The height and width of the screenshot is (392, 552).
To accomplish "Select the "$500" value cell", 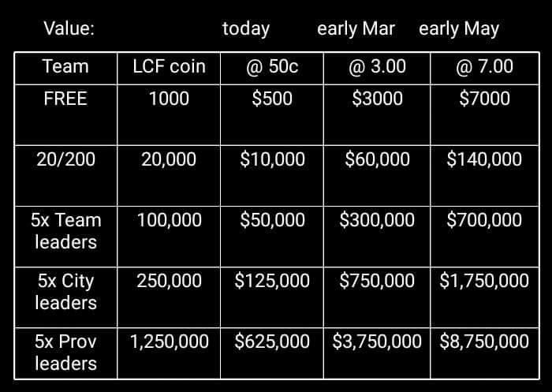I will [272, 99].
